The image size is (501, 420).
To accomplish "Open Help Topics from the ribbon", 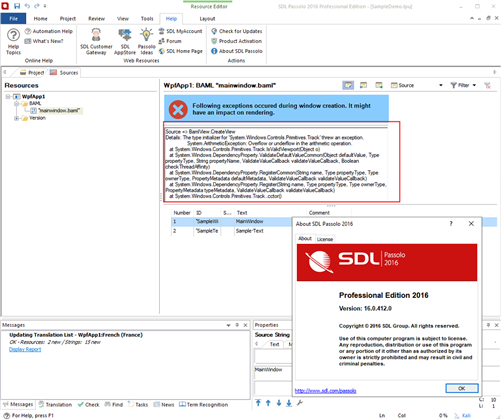I will 13,42.
